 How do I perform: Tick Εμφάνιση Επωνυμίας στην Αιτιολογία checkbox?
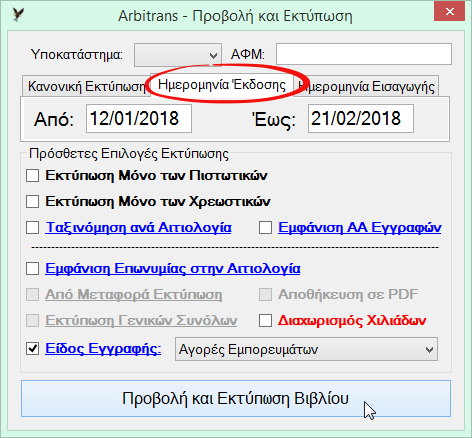click(32, 268)
